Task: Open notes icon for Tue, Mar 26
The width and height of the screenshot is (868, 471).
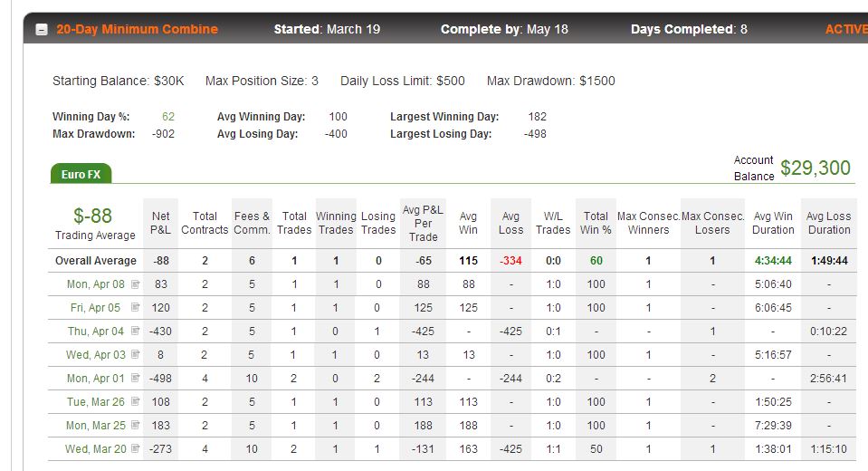Action: tap(135, 401)
